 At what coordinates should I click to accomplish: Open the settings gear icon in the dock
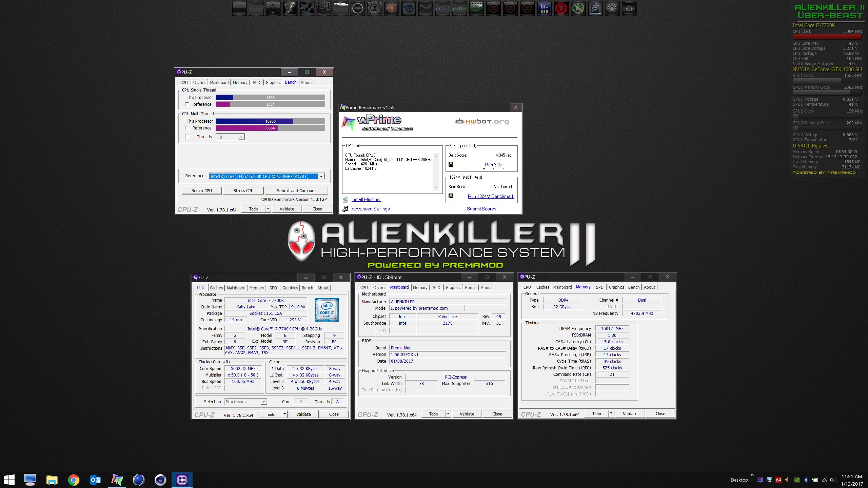tap(612, 9)
